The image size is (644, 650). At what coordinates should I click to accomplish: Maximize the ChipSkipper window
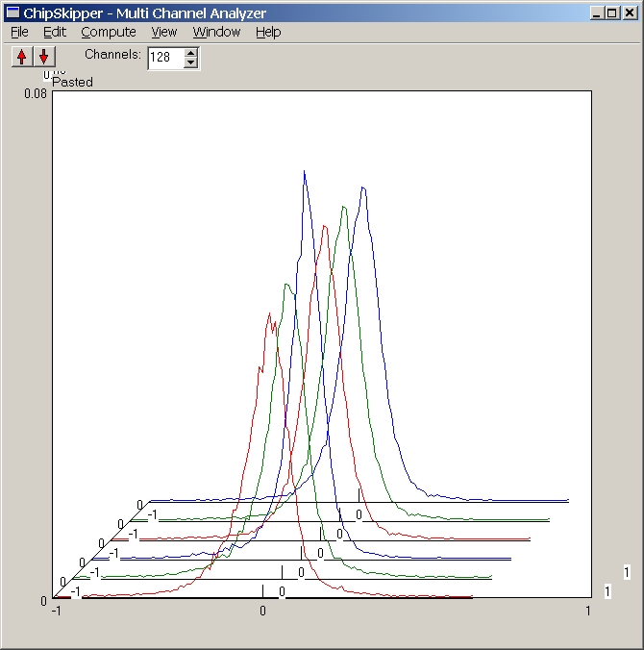click(612, 13)
